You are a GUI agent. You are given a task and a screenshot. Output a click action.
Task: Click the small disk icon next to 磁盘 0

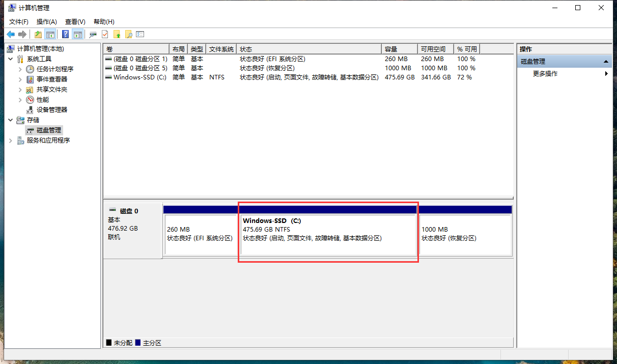pos(113,210)
